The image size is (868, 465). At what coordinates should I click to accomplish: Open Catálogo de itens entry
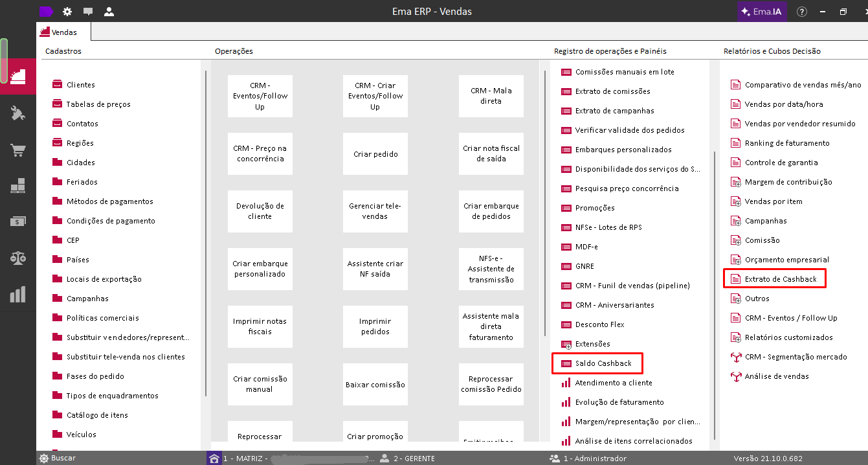point(97,415)
